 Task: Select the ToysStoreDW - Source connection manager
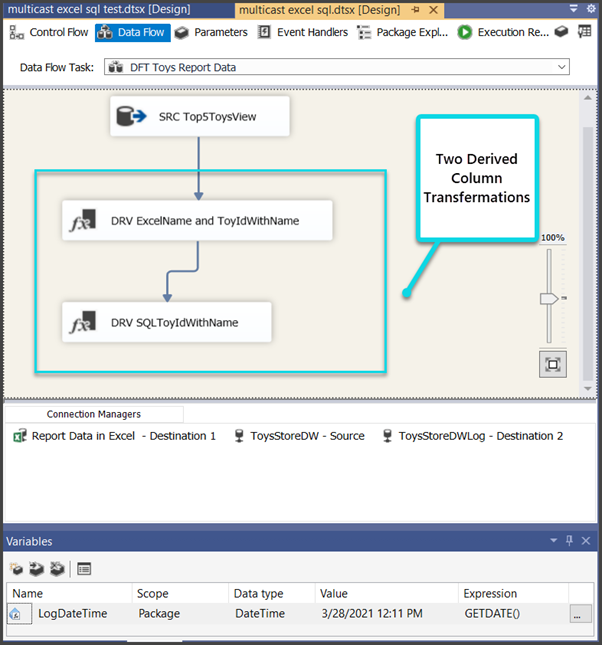[x=300, y=436]
